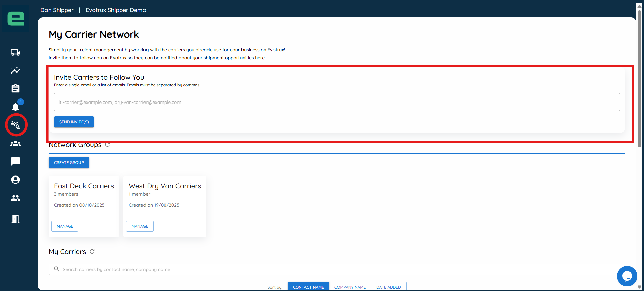Image resolution: width=644 pixels, height=291 pixels.
Task: Click the Simplify your freight management sentence
Action: point(167,50)
